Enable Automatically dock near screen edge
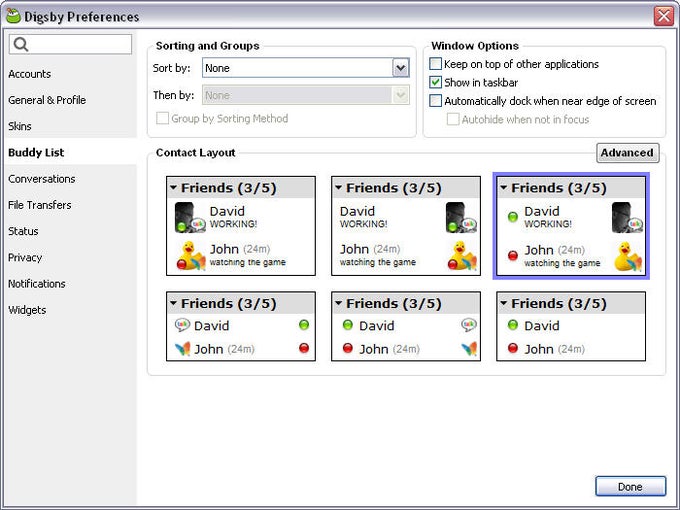This screenshot has width=680, height=510. click(435, 101)
